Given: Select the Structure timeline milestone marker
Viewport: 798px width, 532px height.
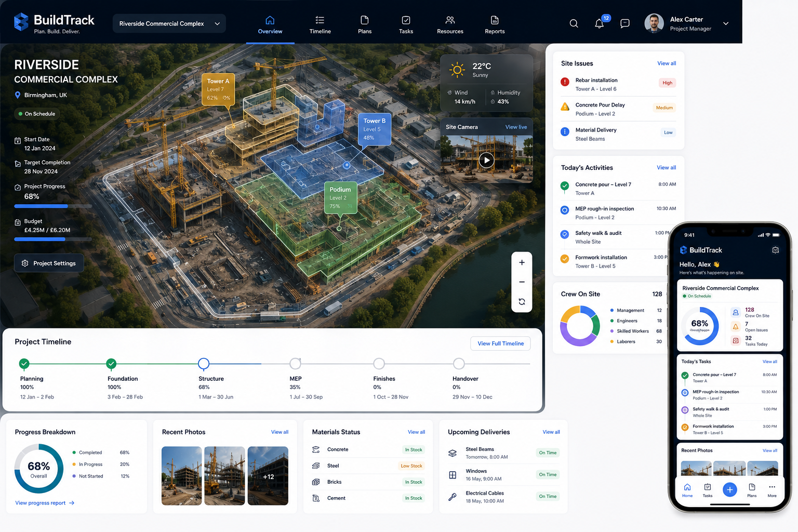Looking at the screenshot, I should pos(204,363).
